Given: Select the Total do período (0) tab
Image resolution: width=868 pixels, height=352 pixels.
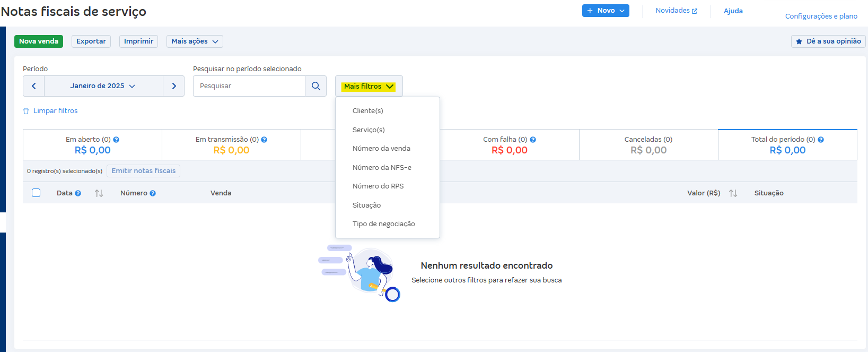Looking at the screenshot, I should tap(787, 145).
